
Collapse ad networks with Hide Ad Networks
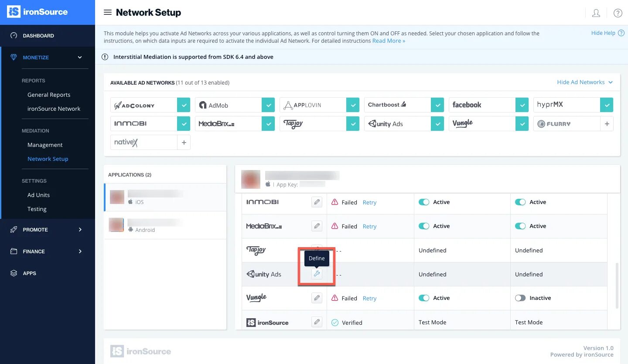coord(585,82)
